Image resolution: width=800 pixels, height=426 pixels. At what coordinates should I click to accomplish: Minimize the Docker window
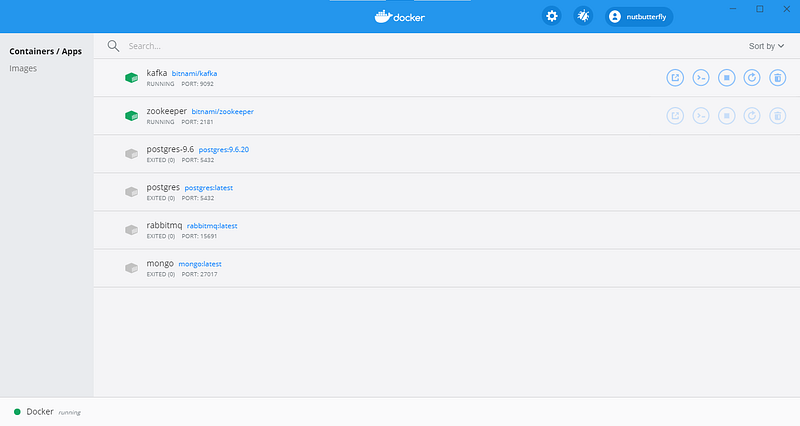[733, 9]
